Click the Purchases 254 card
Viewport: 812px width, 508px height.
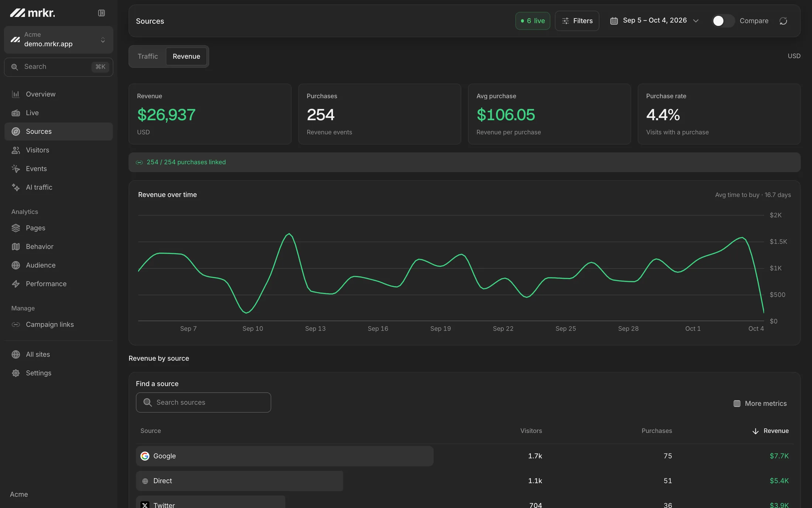click(379, 114)
